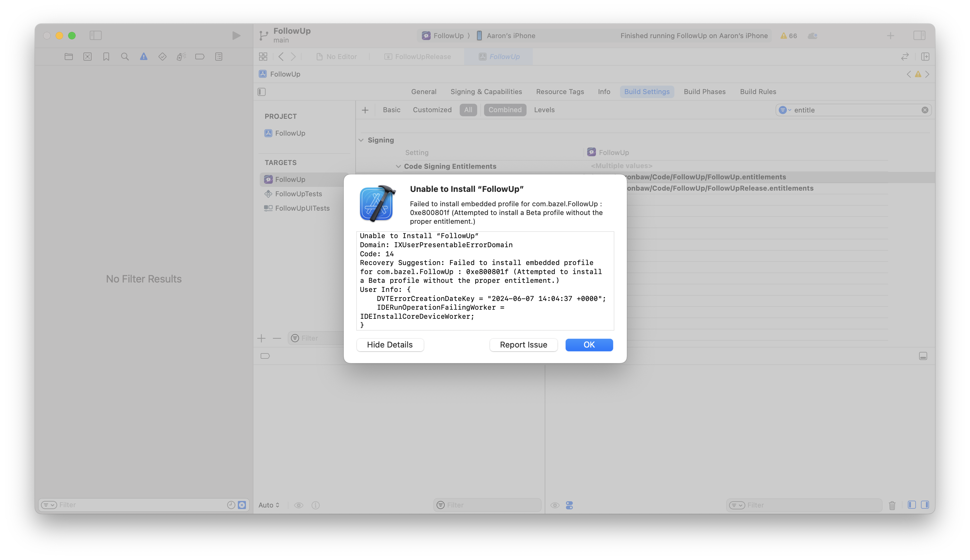970x560 pixels.
Task: Click the Report Issue button
Action: [x=523, y=345]
